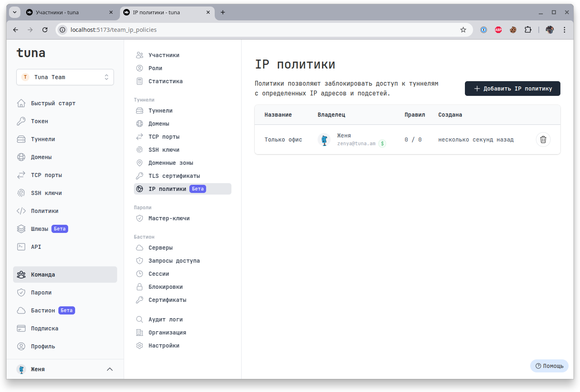Open the Туннели section in left sidebar
The height and width of the screenshot is (392, 580).
(x=43, y=139)
